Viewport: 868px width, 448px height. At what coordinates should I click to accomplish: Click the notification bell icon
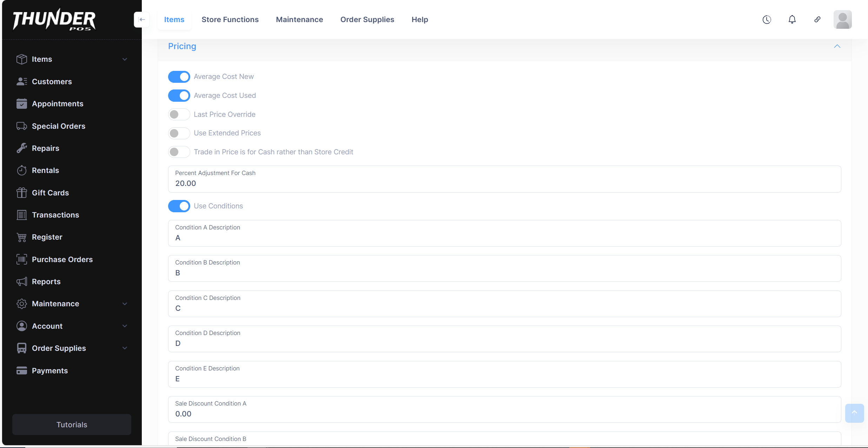pyautogui.click(x=792, y=20)
